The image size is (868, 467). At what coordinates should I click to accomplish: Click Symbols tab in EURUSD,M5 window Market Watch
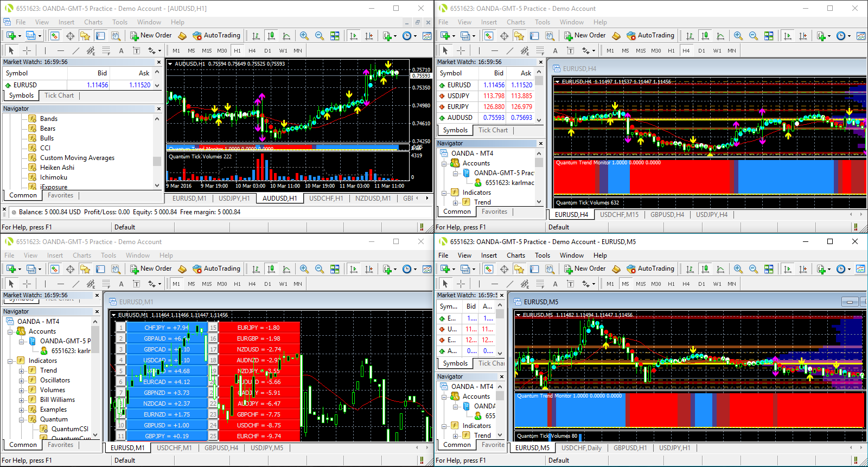[x=455, y=363]
